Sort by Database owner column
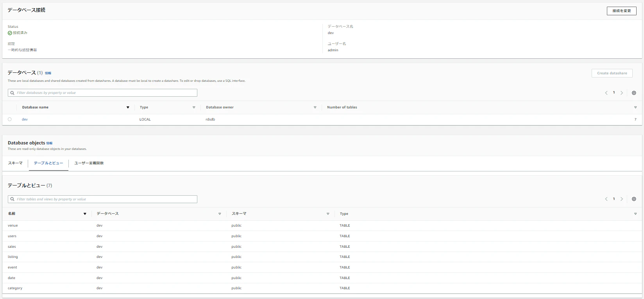Image resolution: width=644 pixels, height=299 pixels. coord(315,107)
